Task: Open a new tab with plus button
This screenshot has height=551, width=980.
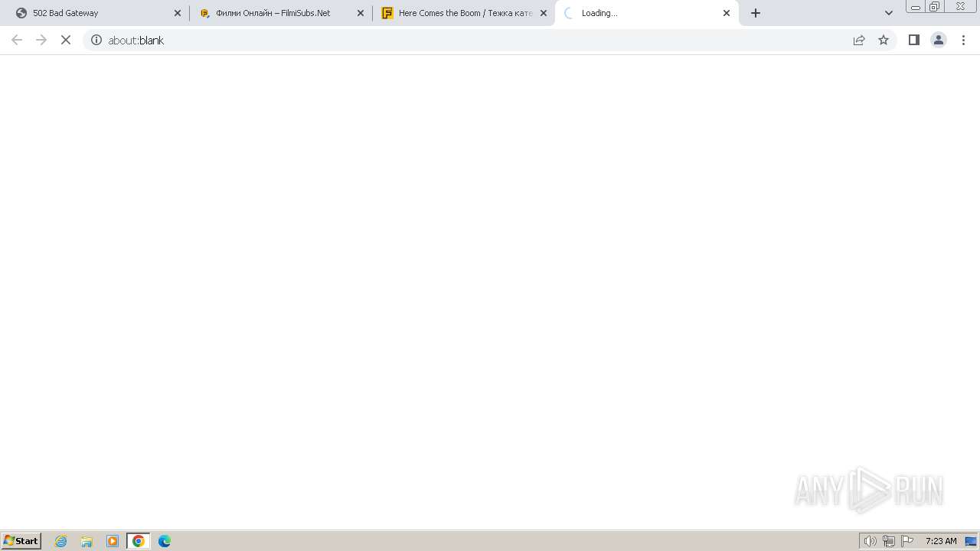Action: click(x=756, y=13)
